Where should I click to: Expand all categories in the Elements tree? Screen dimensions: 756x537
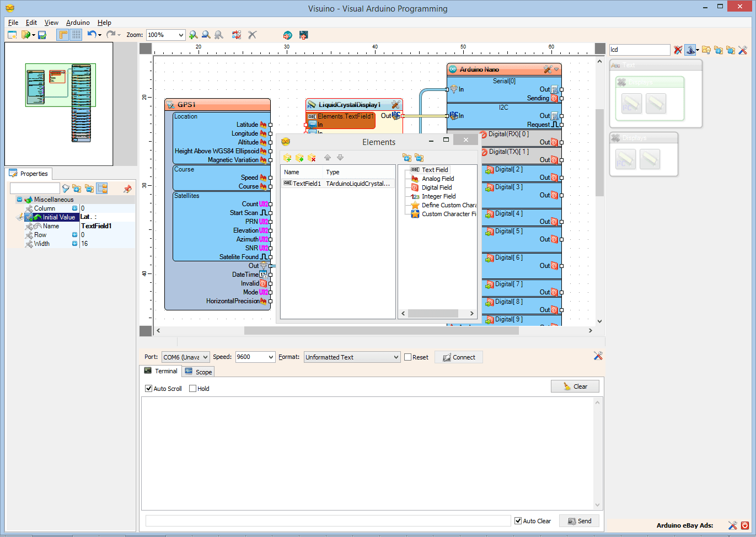pos(407,158)
